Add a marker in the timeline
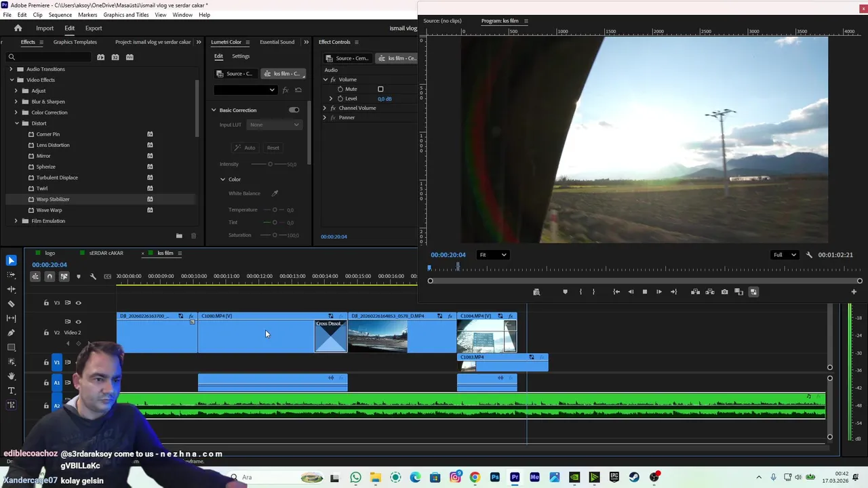This screenshot has width=868, height=488. point(78,276)
